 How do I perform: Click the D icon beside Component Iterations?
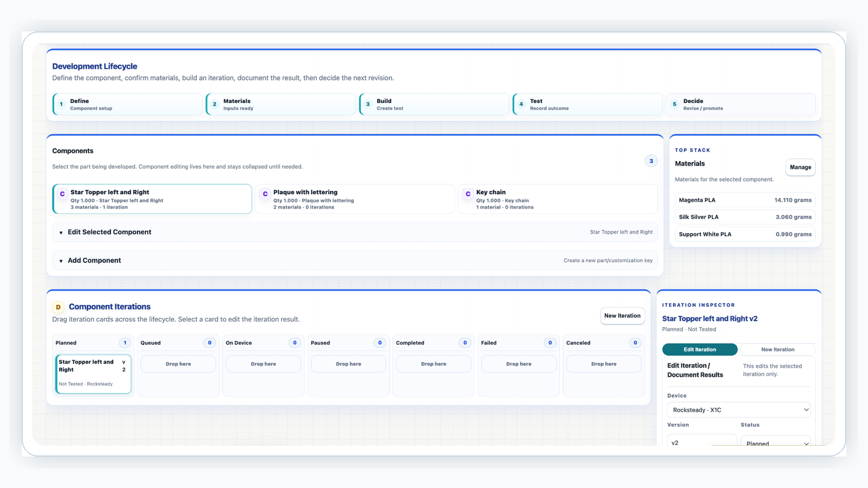point(58,307)
